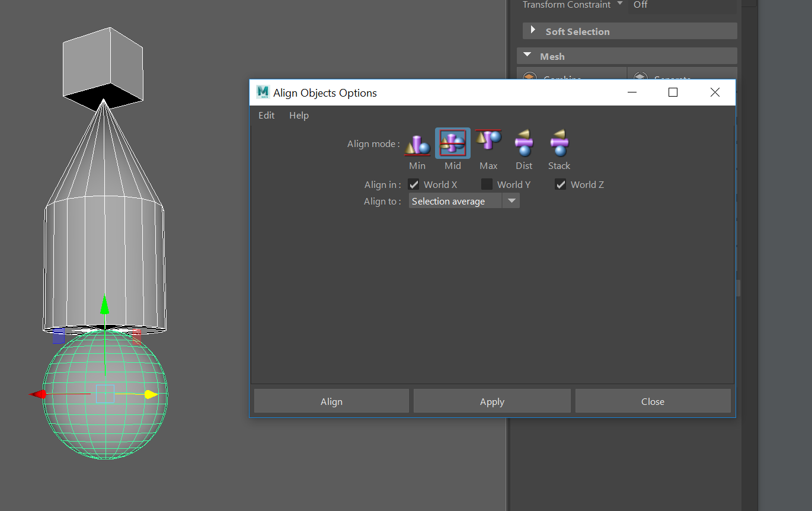Viewport: 812px width, 511px height.
Task: Click the Maya logo in dialog title bar
Action: 263,92
